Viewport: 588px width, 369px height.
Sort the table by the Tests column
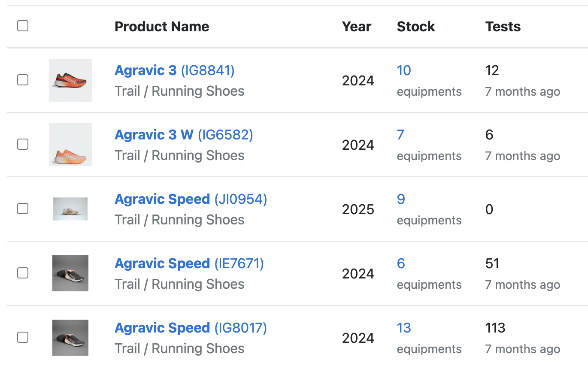[x=503, y=26]
